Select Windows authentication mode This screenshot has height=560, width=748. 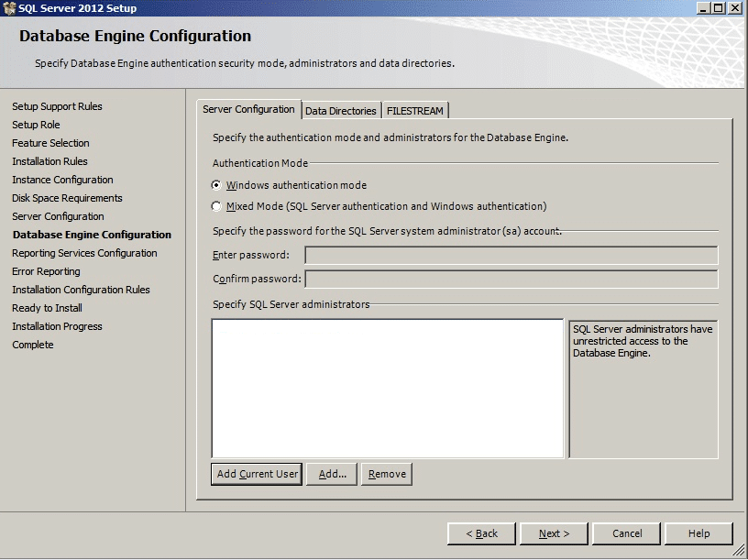pyautogui.click(x=216, y=184)
